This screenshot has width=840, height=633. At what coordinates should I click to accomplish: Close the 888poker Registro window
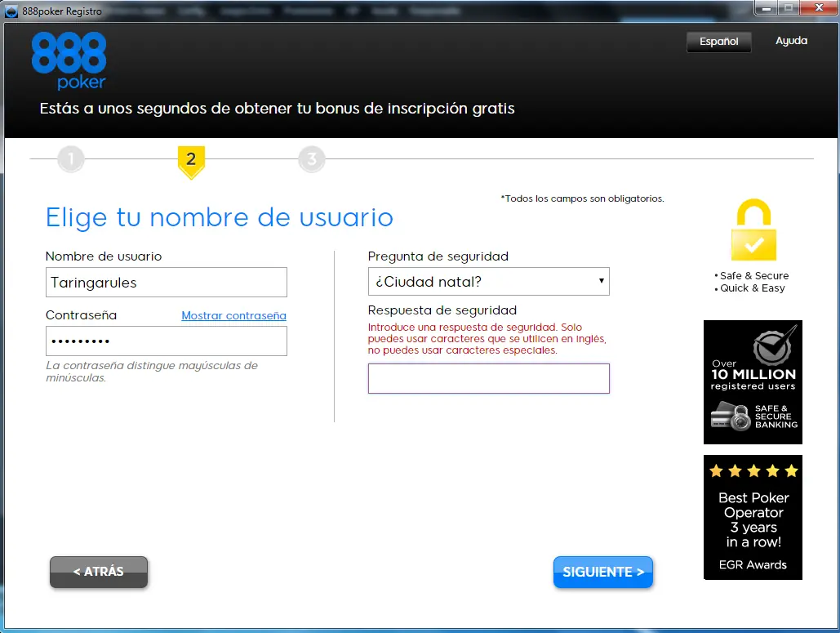[x=819, y=8]
